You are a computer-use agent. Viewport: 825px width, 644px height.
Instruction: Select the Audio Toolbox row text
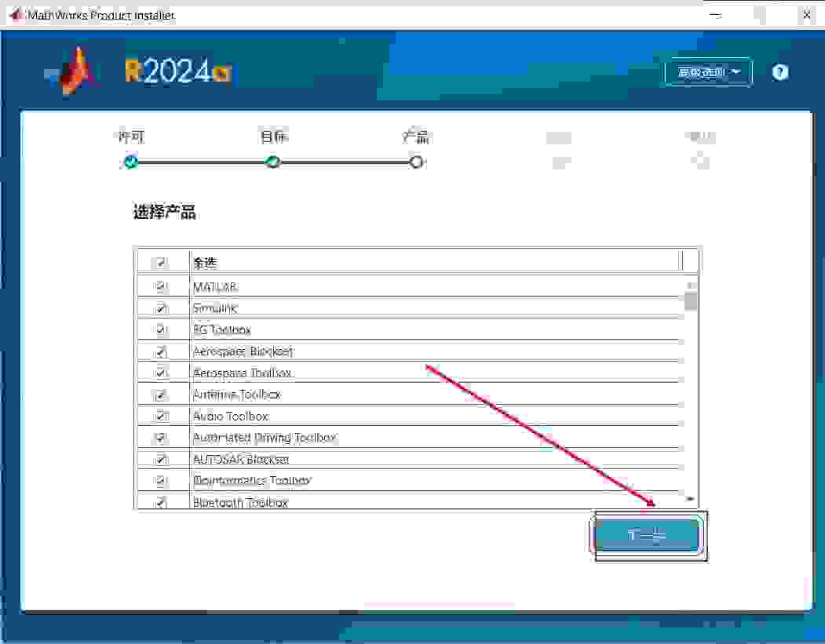point(231,416)
